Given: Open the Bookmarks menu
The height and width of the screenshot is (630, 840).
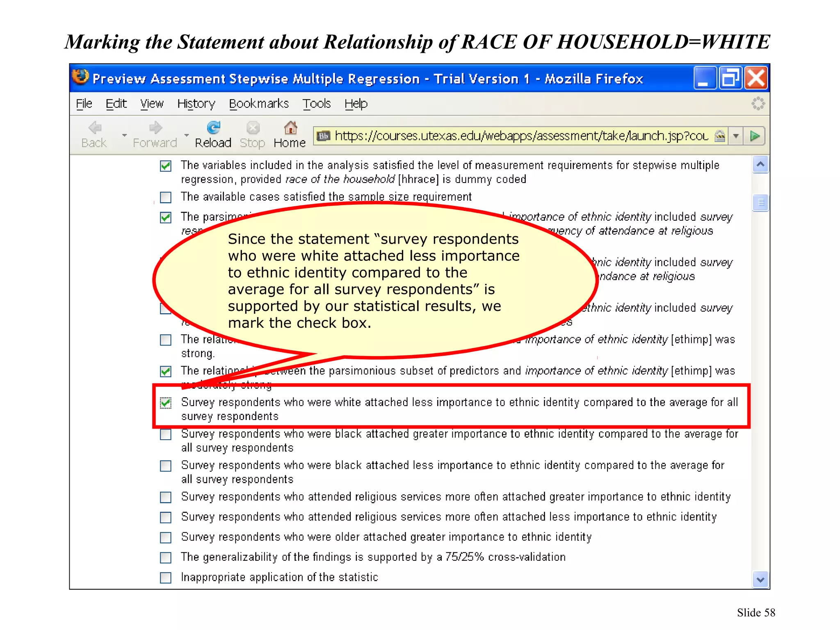Looking at the screenshot, I should pos(259,104).
